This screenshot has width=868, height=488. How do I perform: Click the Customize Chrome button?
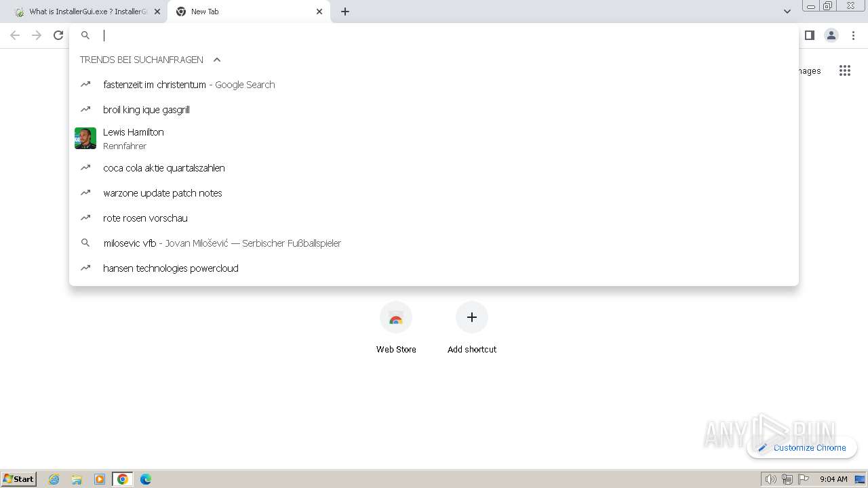[802, 447]
